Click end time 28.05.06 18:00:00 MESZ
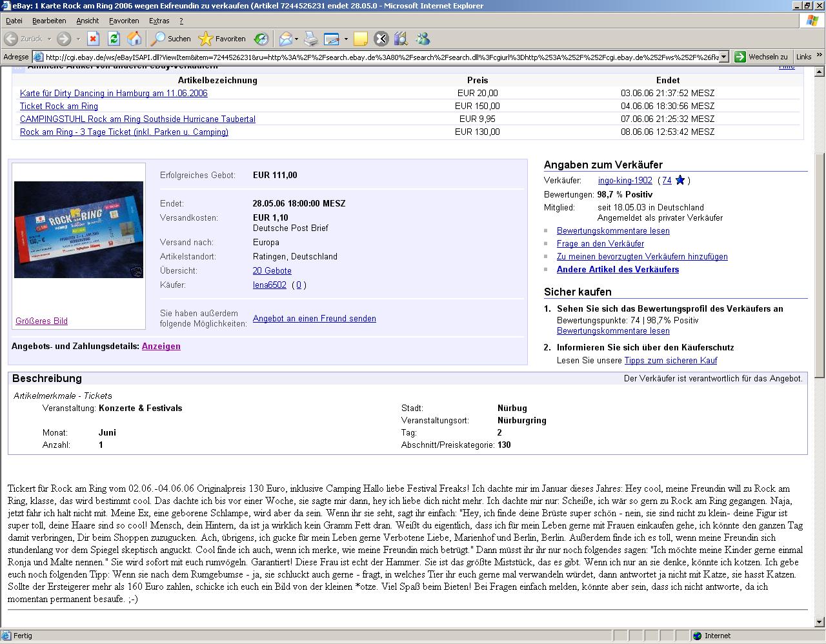The image size is (826, 644). 299,204
